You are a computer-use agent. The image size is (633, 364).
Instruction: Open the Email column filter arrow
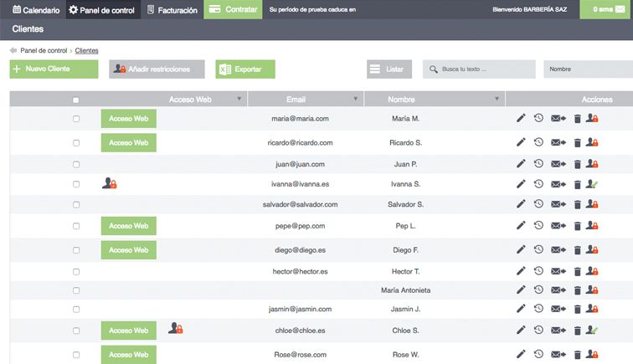(355, 99)
